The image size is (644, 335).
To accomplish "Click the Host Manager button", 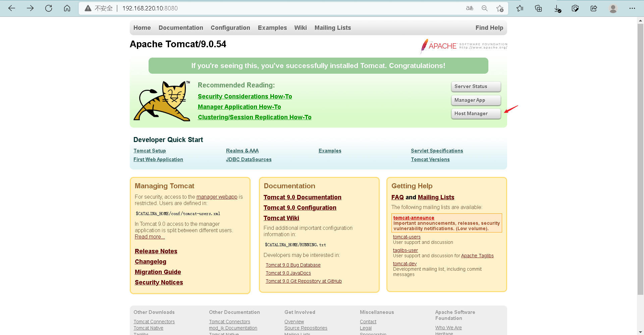I will coord(476,114).
